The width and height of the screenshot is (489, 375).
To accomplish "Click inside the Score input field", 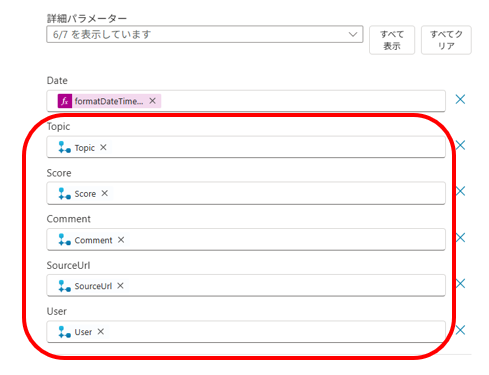I will [246, 193].
